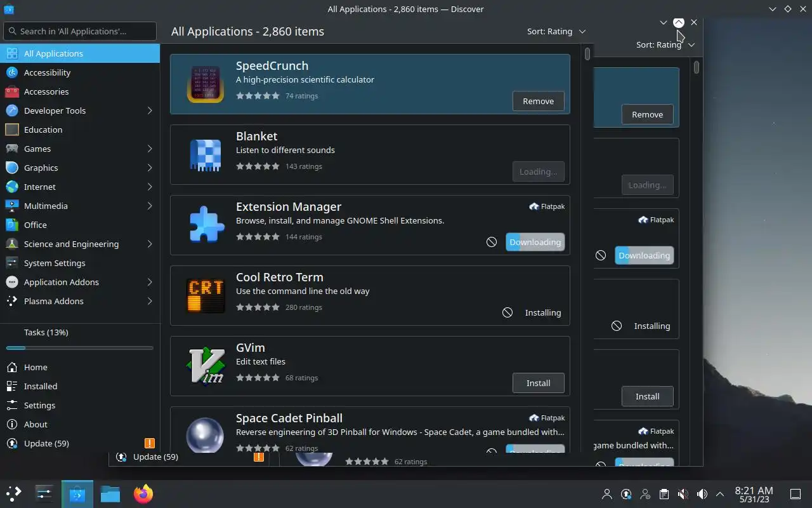Open Update (59) with warning badge
812x508 pixels.
pos(80,443)
